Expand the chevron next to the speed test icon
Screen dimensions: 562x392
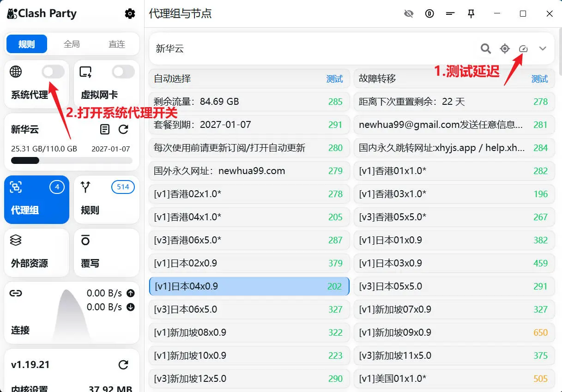(x=543, y=48)
